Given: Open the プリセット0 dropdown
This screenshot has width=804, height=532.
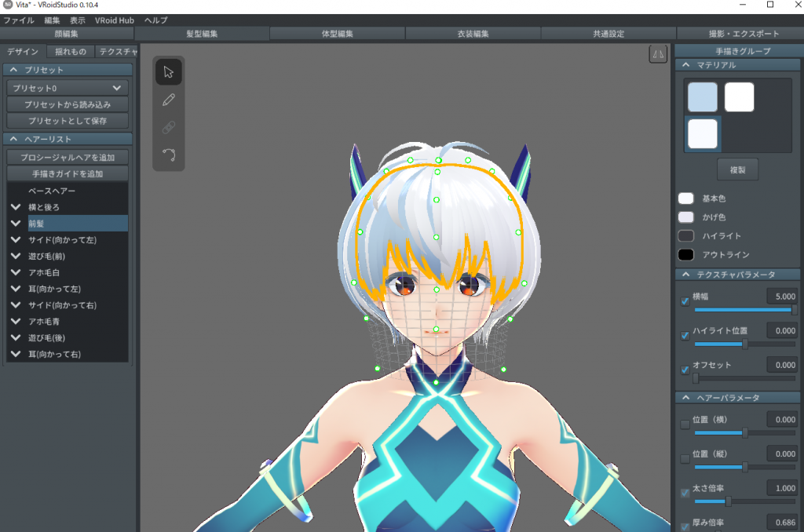Looking at the screenshot, I should pyautogui.click(x=67, y=89).
